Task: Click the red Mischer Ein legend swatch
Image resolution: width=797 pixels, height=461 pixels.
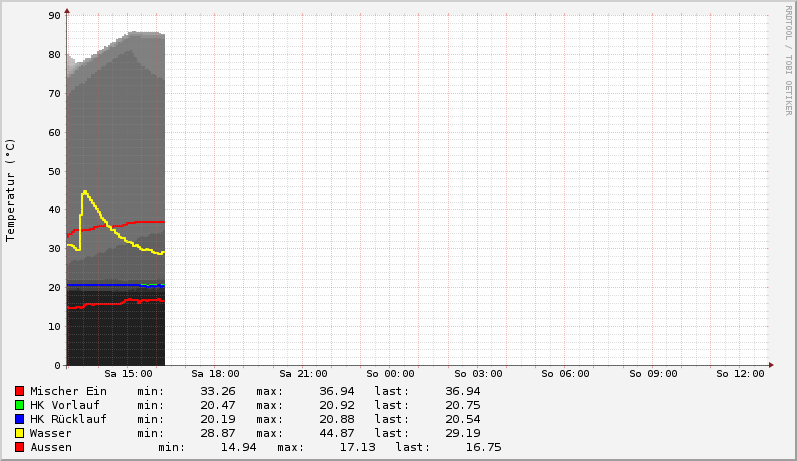Action: (19, 391)
